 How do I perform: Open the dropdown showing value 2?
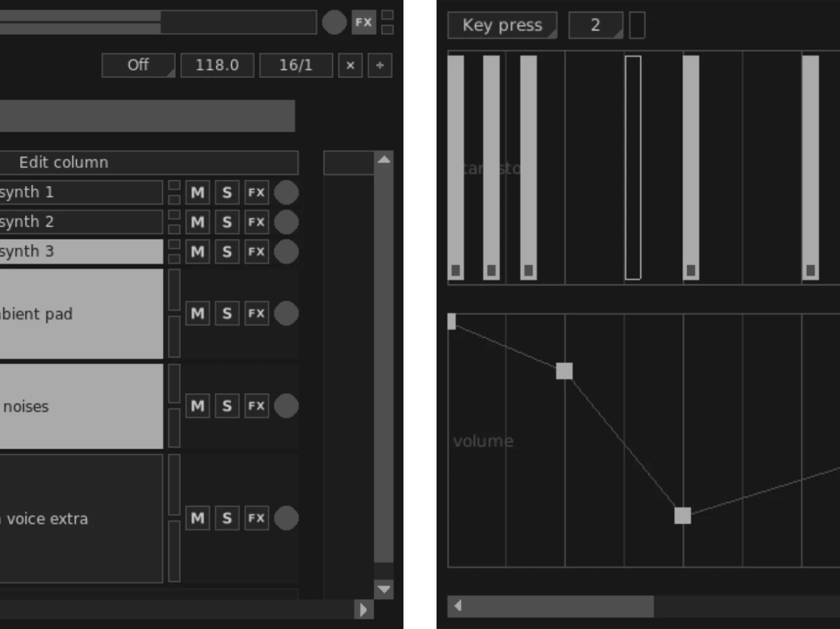click(x=596, y=25)
